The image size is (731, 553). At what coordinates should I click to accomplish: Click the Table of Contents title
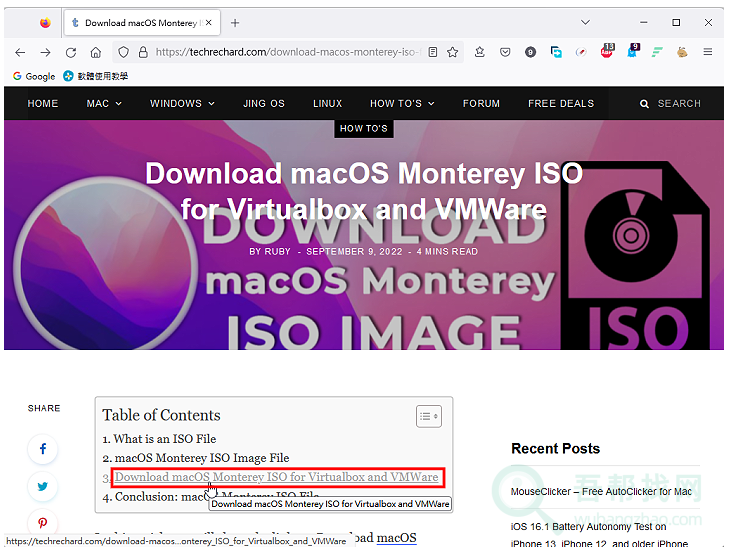pos(161,415)
